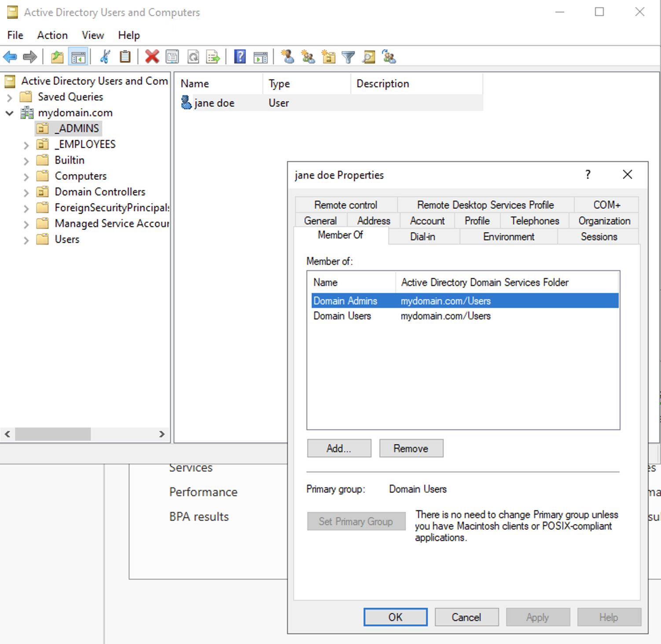Viewport: 661px width, 644px height.
Task: Toggle the Show/Hide Console Tree icon
Action: click(x=78, y=57)
